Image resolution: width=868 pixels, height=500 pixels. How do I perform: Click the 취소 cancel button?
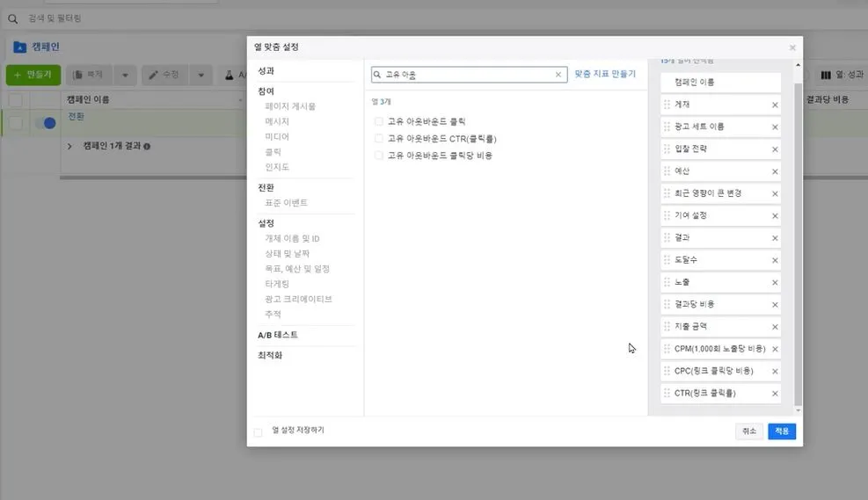click(749, 431)
